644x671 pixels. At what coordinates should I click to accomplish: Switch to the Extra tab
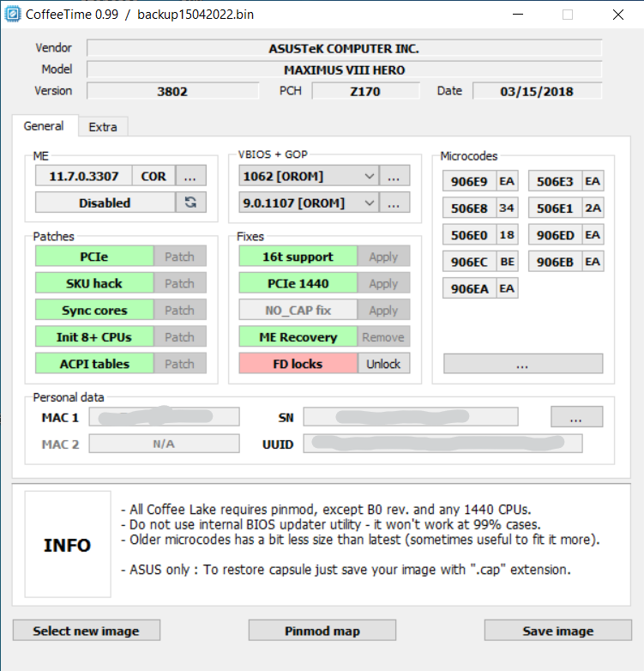[x=103, y=127]
